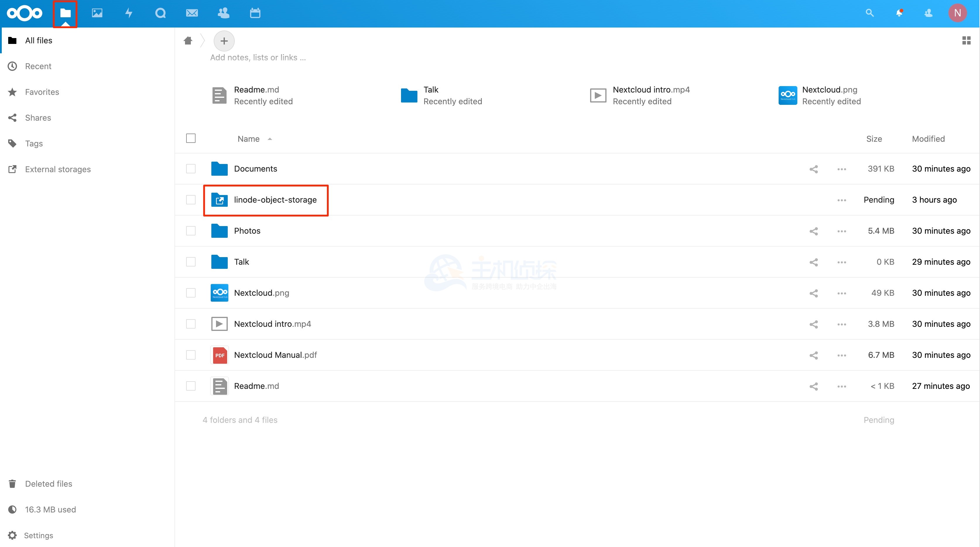Screen dimensions: 980x547
Task: Check the box next to Photos folder
Action: pos(191,231)
